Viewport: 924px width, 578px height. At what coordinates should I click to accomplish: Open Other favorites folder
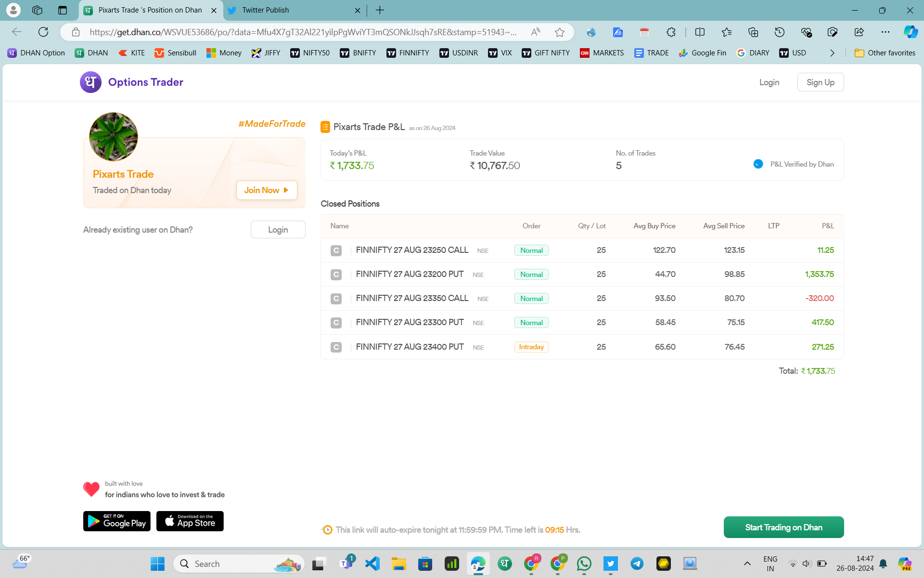(x=885, y=53)
